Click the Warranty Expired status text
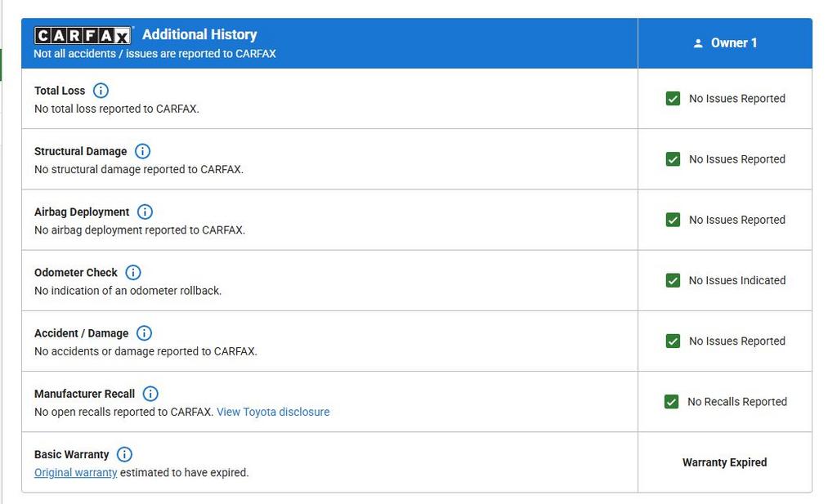 pyautogui.click(x=724, y=462)
